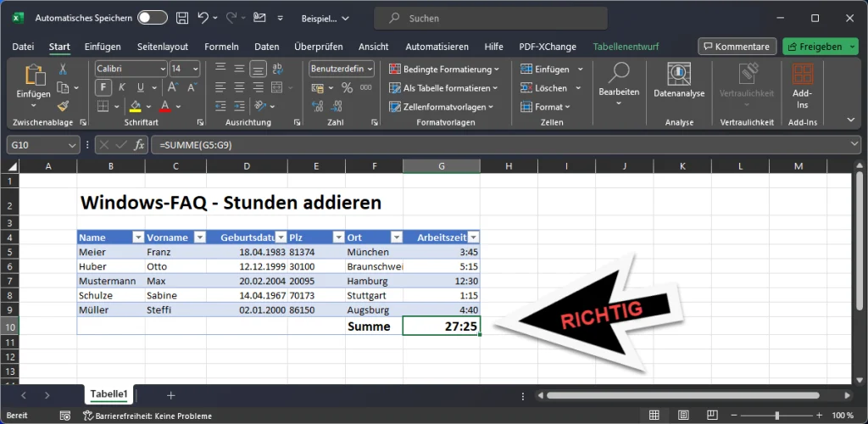The width and height of the screenshot is (868, 424).
Task: Click the select-all triangle at grid corner
Action: (x=11, y=166)
